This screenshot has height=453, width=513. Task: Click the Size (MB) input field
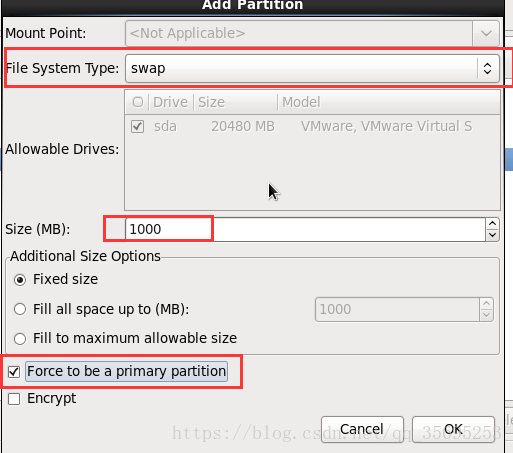pyautogui.click(x=305, y=229)
